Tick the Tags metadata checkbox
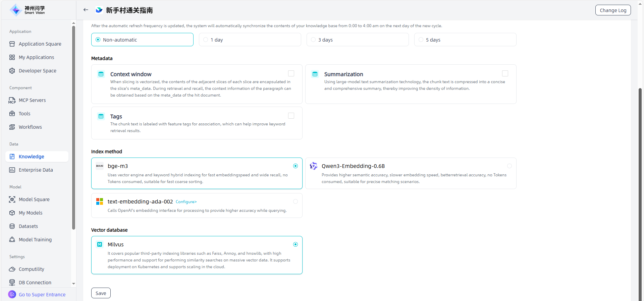644x301 pixels. [x=291, y=116]
